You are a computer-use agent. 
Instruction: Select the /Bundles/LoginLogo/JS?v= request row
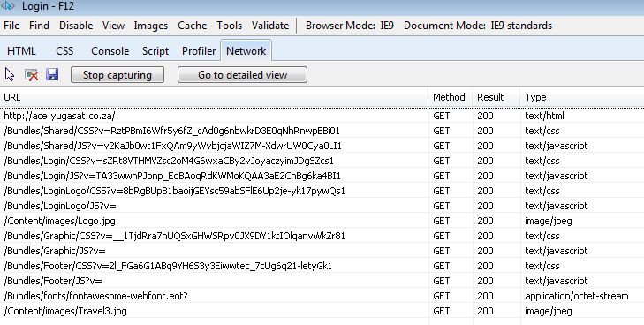(x=322, y=206)
